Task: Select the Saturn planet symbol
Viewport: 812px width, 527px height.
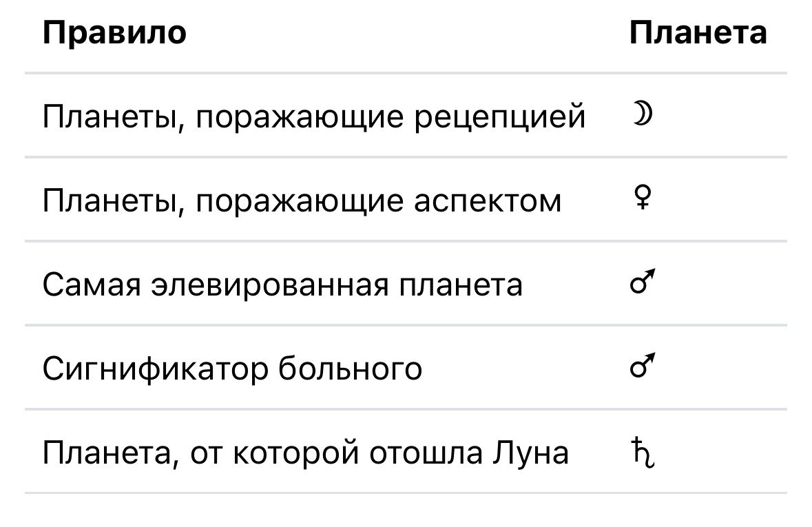Action: click(643, 453)
